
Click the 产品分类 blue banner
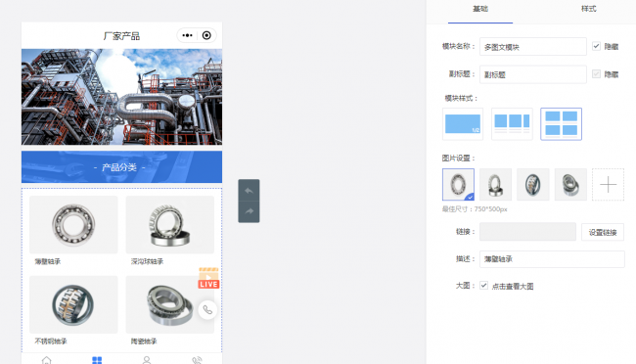click(x=121, y=167)
